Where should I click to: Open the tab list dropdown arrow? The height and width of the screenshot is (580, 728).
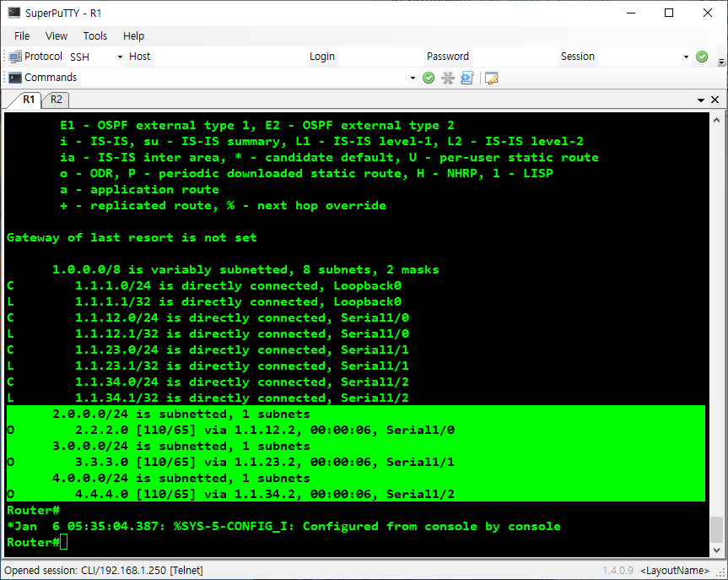[701, 100]
